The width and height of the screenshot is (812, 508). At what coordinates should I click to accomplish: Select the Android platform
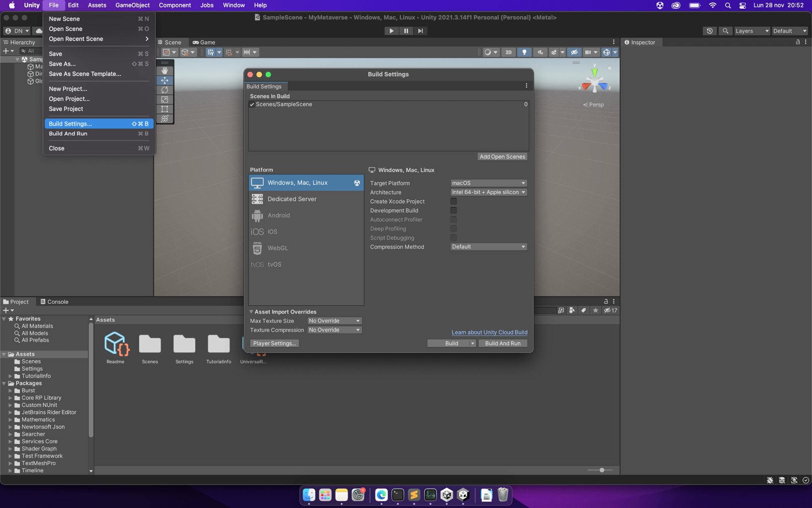pos(306,215)
